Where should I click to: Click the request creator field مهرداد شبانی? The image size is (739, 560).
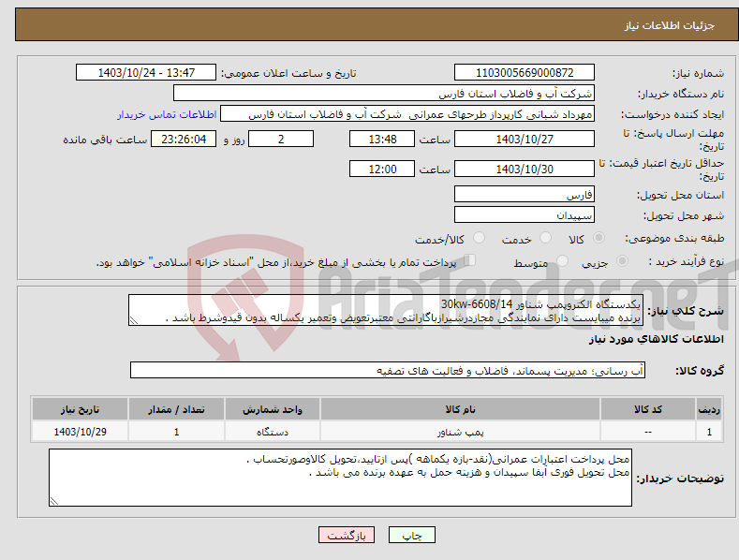(407, 114)
